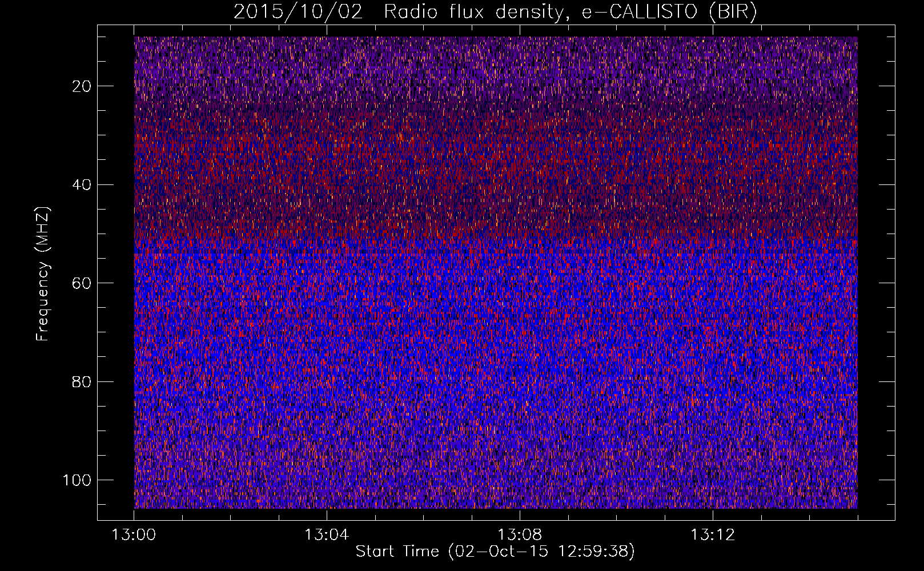
Task: Click the 20 frequency tick label
Action: 82,86
